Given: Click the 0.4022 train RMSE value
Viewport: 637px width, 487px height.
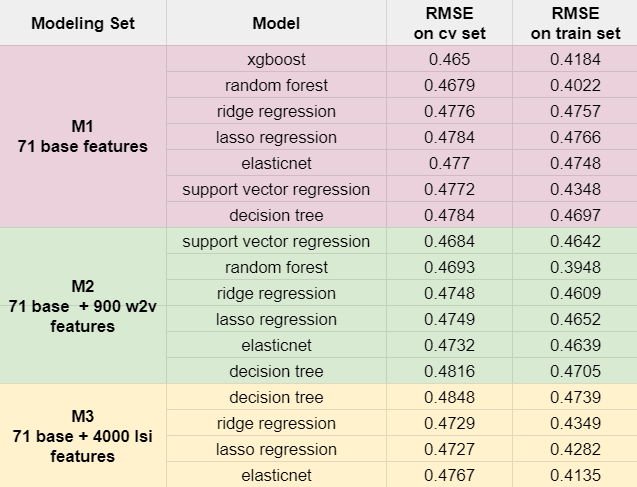Looking at the screenshot, I should [x=575, y=85].
